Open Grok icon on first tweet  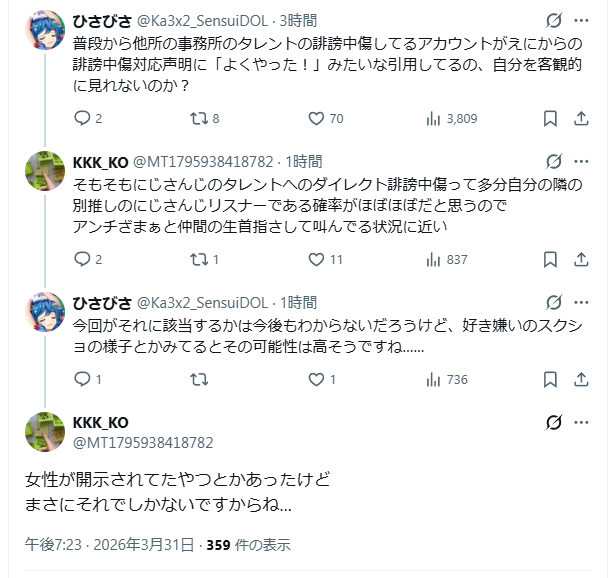pyautogui.click(x=553, y=20)
